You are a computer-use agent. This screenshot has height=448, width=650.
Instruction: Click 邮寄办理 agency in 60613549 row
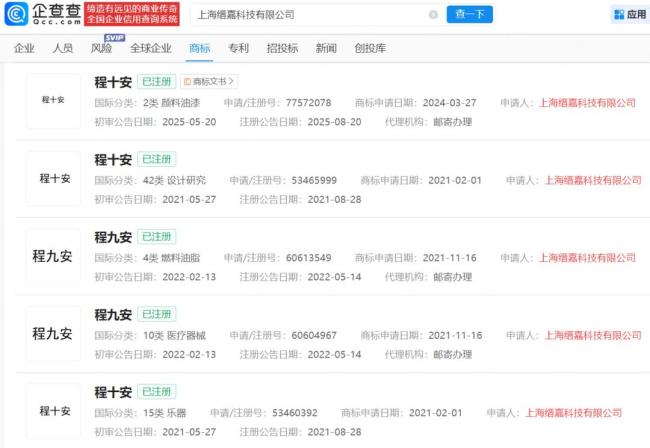pyautogui.click(x=452, y=277)
